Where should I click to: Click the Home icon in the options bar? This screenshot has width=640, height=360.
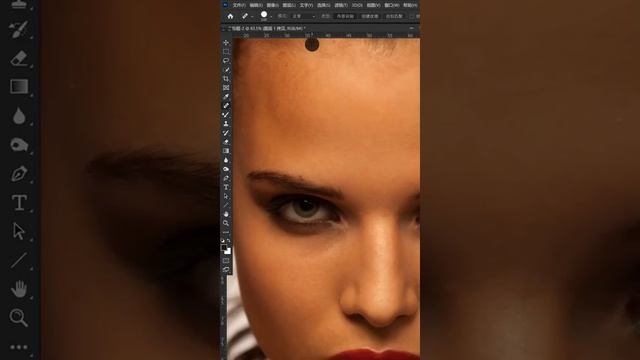tap(230, 16)
